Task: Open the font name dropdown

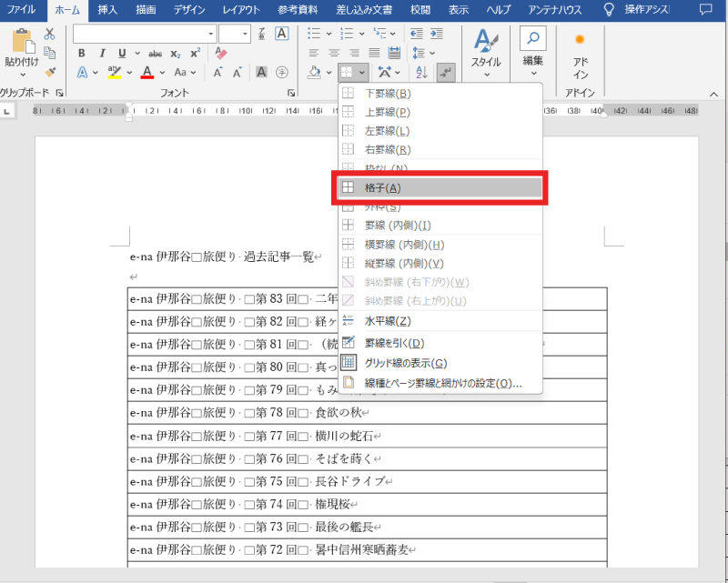Action: click(211, 34)
